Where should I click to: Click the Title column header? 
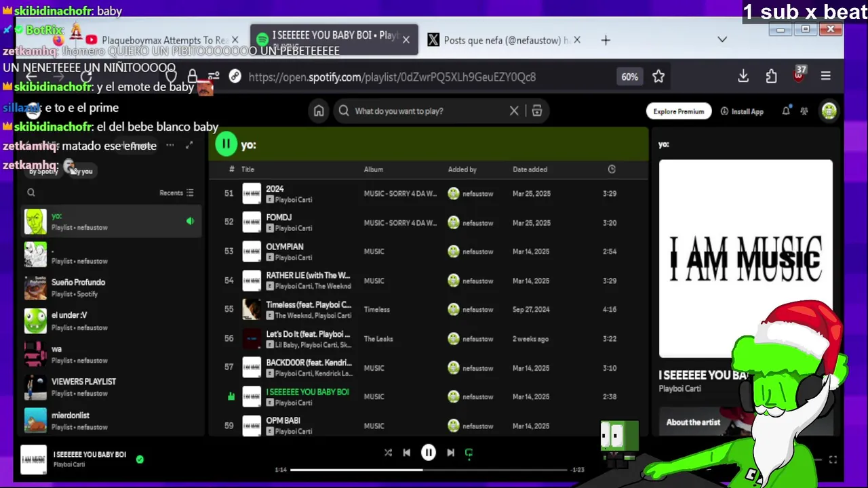coord(248,169)
